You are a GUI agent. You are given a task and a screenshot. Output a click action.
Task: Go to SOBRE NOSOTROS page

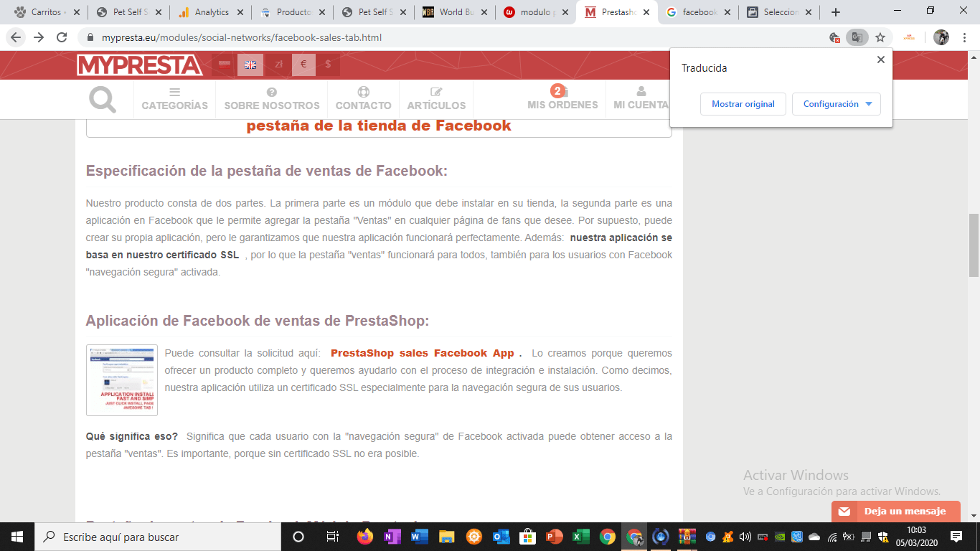click(272, 99)
